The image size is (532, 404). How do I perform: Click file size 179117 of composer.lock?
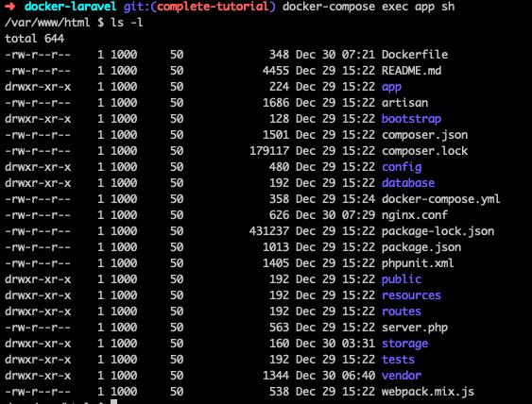click(269, 151)
